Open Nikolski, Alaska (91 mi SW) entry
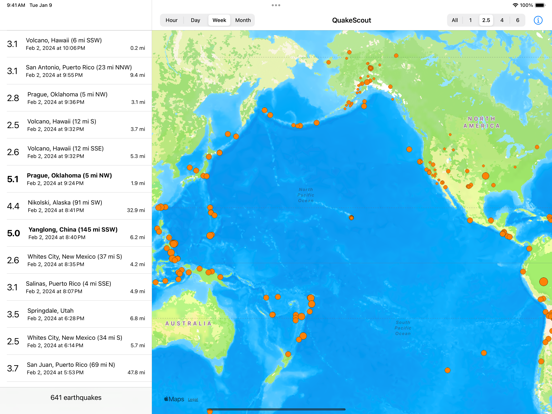 [76, 206]
